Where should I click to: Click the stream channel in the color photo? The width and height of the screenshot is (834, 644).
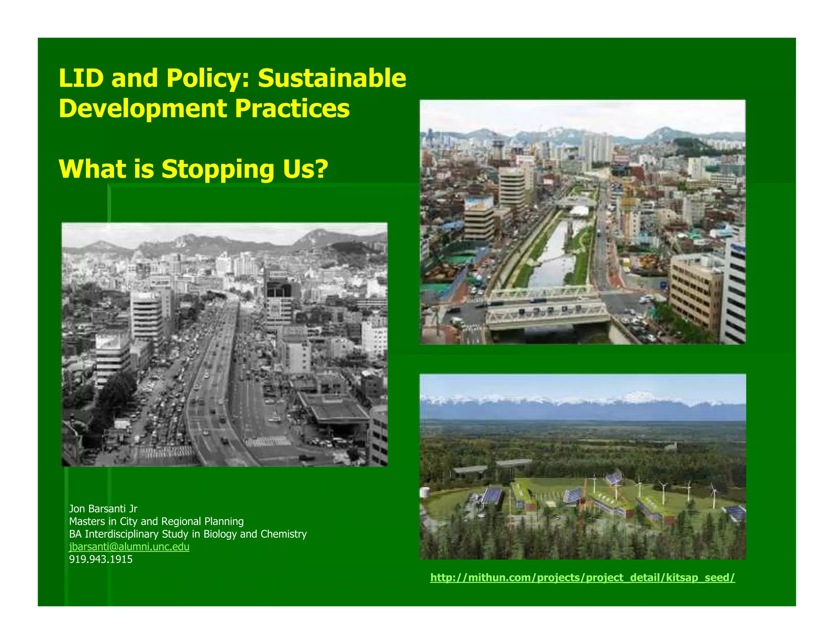pos(552,261)
